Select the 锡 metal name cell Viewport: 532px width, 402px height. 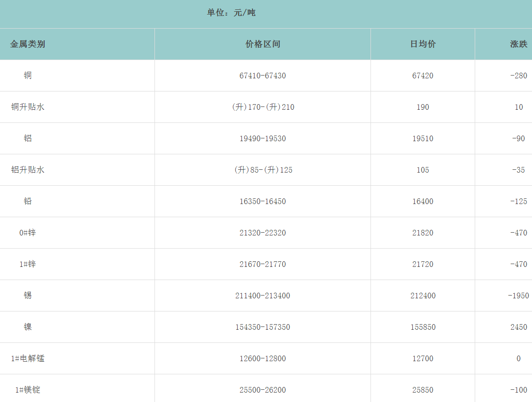coord(28,296)
